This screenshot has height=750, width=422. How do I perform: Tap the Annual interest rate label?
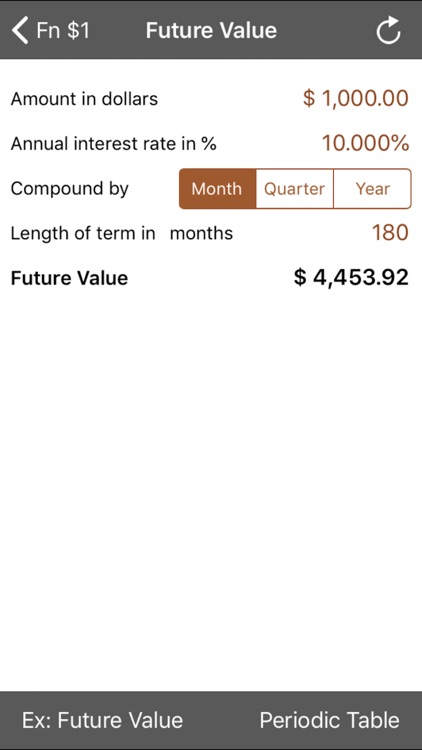click(x=113, y=143)
